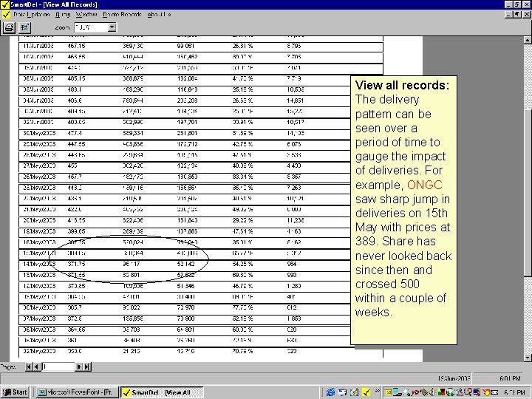532x399 pixels.
Task: Click the price cell 467.15
Action: pos(76,46)
